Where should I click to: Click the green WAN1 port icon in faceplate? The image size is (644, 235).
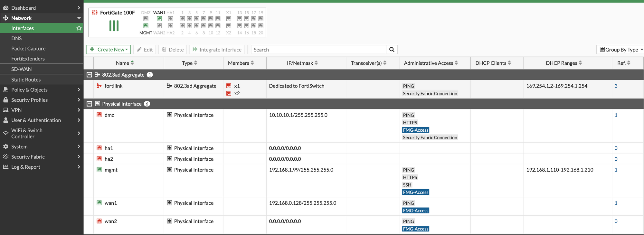click(x=159, y=19)
